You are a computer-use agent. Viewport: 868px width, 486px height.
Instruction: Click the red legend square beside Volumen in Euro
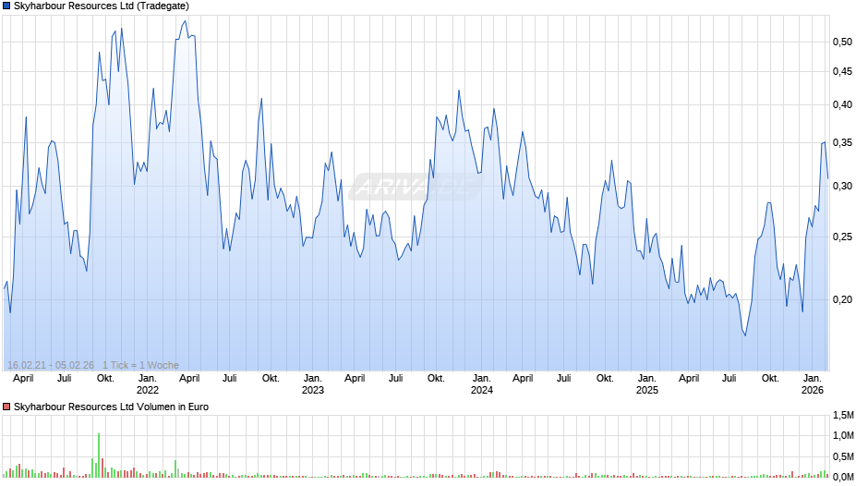(x=6, y=407)
